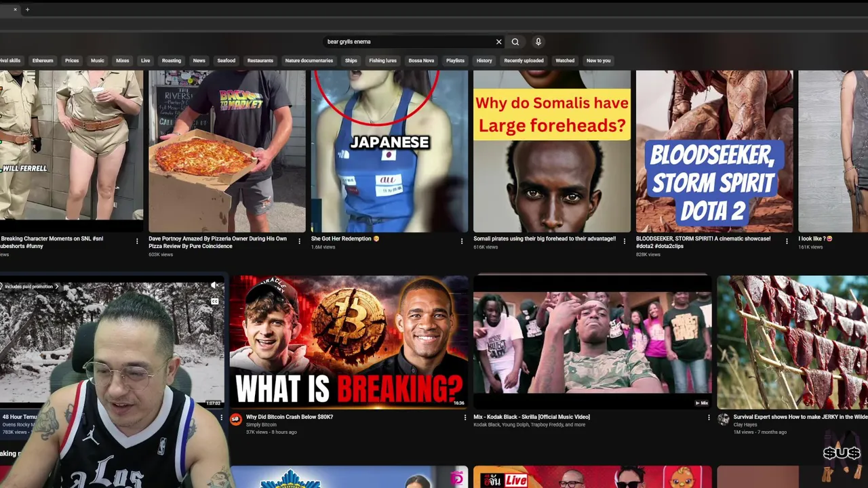
Task: Visit Clay Hayes channel name link
Action: click(745, 425)
